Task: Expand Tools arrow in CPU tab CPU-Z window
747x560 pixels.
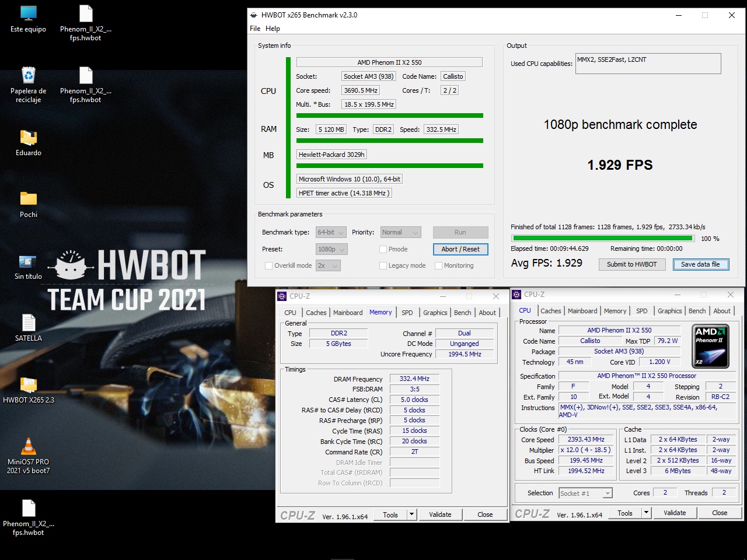Action: pos(646,513)
